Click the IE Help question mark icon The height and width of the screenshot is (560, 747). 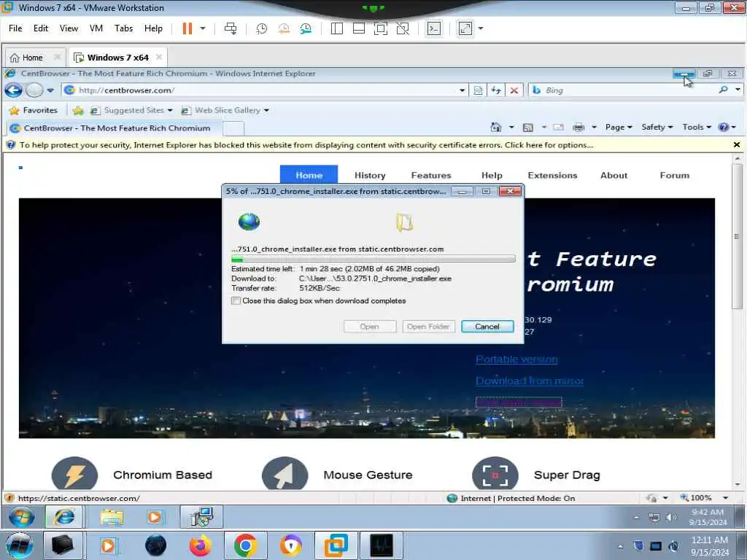pyautogui.click(x=724, y=127)
